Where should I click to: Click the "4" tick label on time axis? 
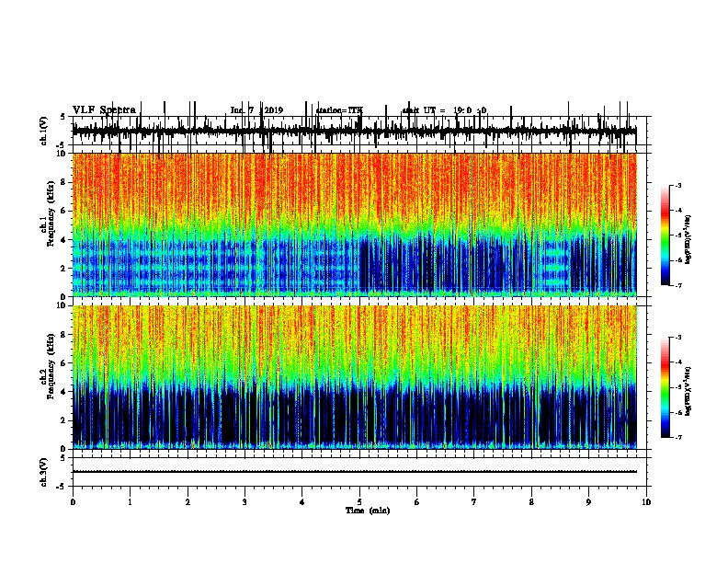tap(302, 502)
